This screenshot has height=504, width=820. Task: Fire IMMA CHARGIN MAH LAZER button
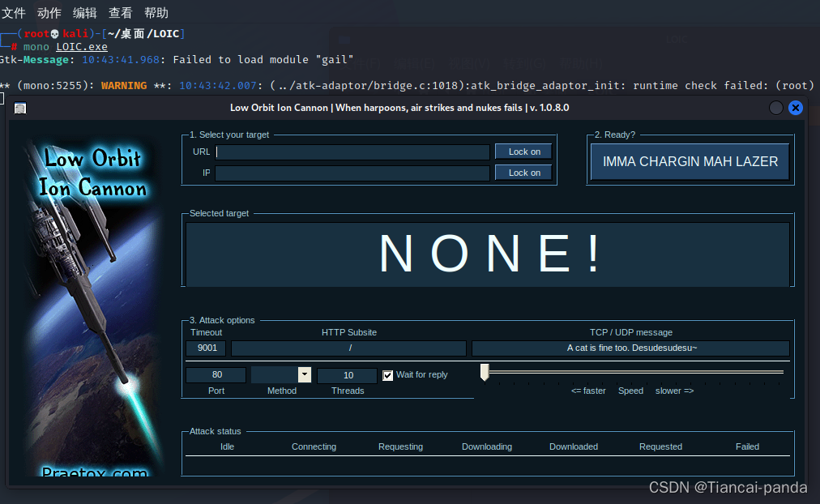(x=690, y=161)
